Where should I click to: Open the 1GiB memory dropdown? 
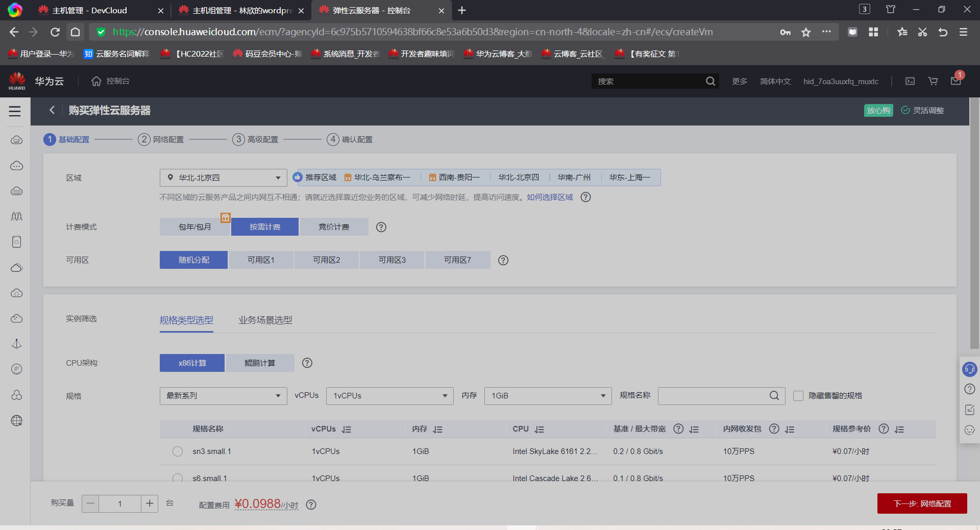[x=548, y=396]
